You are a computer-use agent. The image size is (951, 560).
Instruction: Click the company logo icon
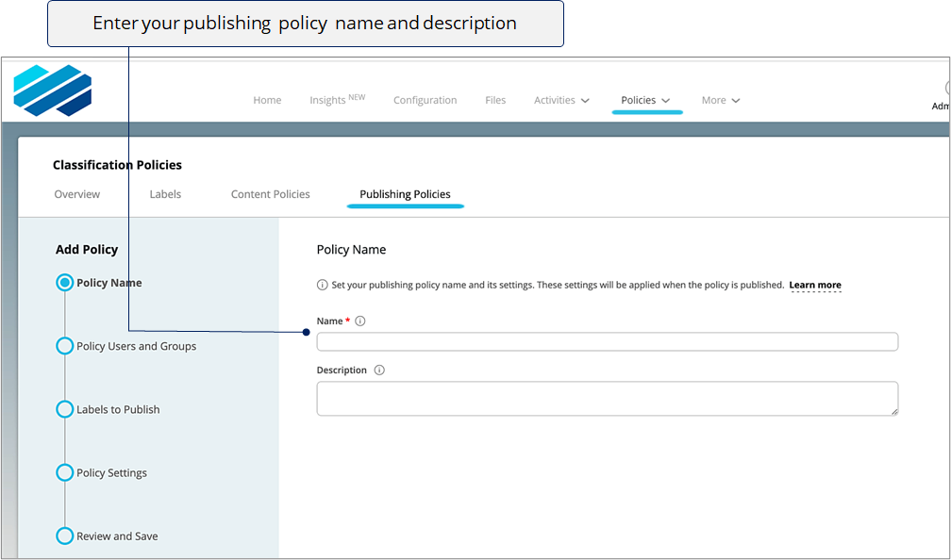pos(53,91)
